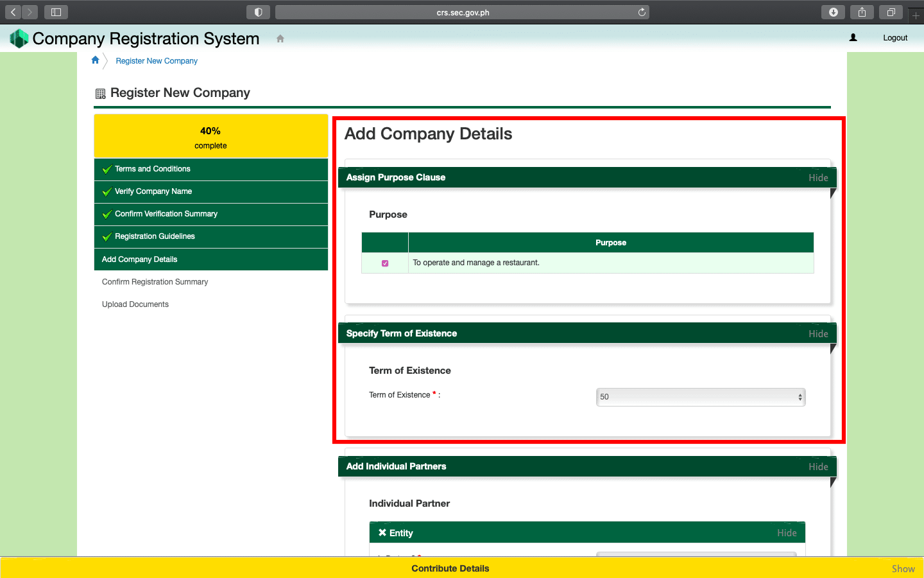Viewport: 924px width, 578px height.
Task: Click the Logout link
Action: click(x=894, y=38)
